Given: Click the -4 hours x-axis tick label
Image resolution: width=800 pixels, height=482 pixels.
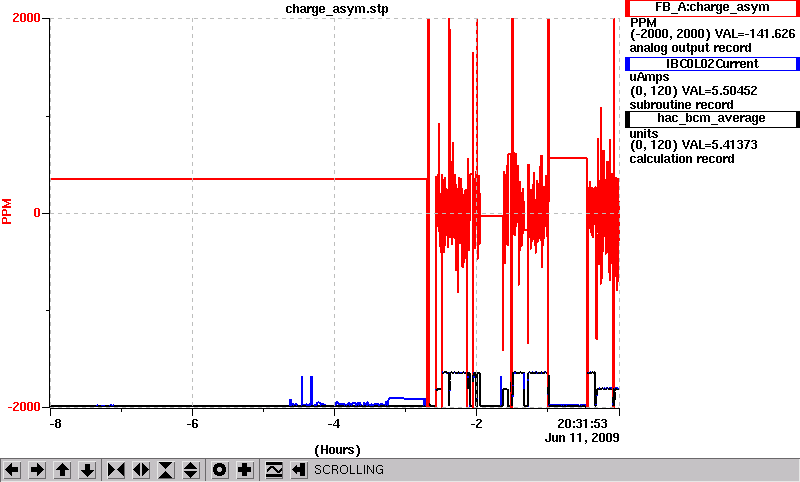Looking at the screenshot, I should click(x=334, y=424).
